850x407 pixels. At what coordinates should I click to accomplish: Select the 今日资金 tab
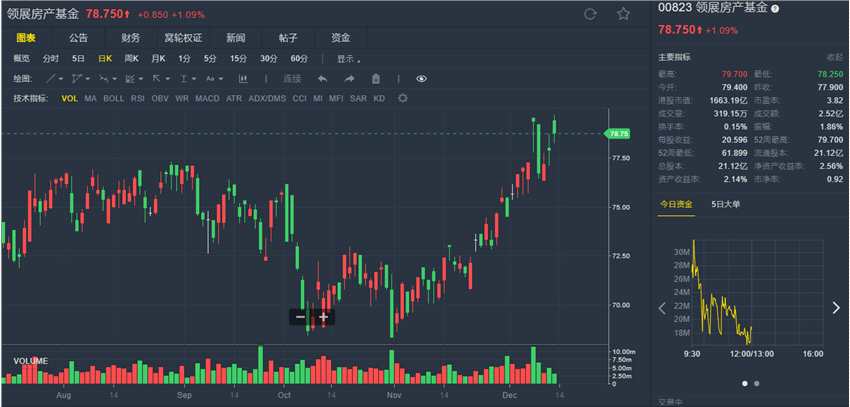[x=676, y=204]
